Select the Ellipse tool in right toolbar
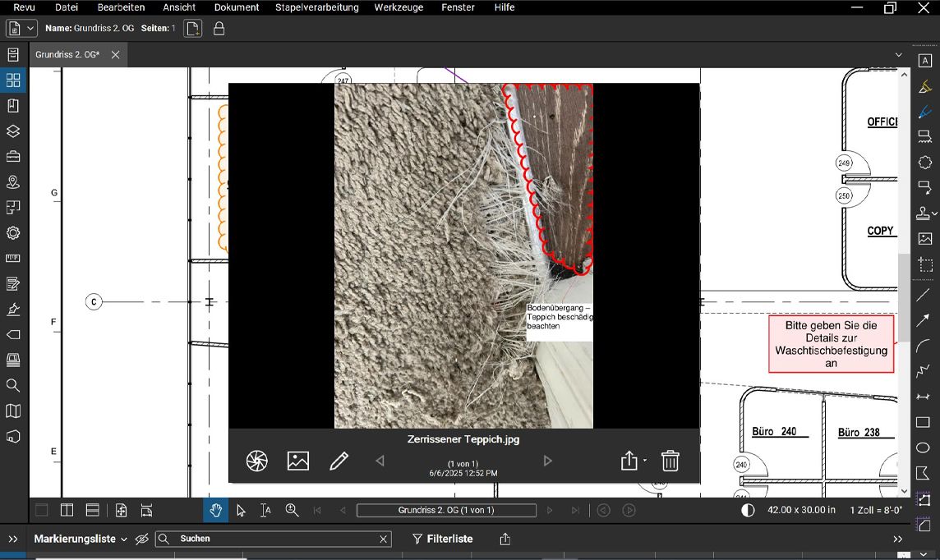This screenshot has height=560, width=940. (x=924, y=448)
